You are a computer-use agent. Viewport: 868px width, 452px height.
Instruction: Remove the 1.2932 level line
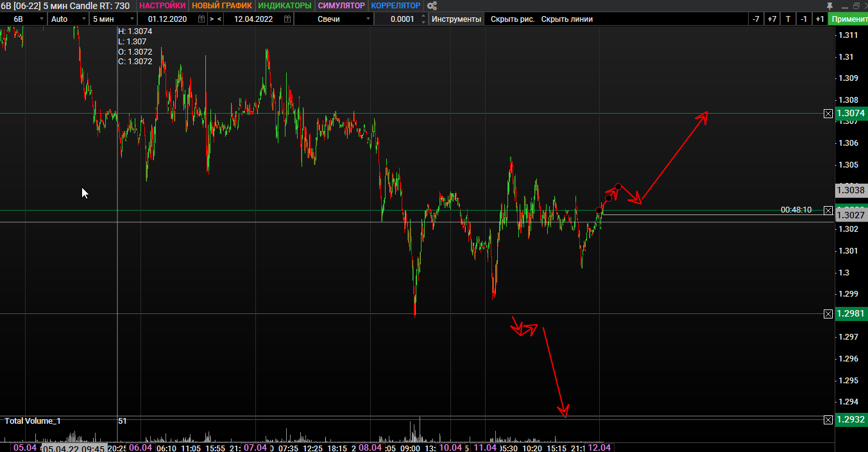tap(828, 419)
